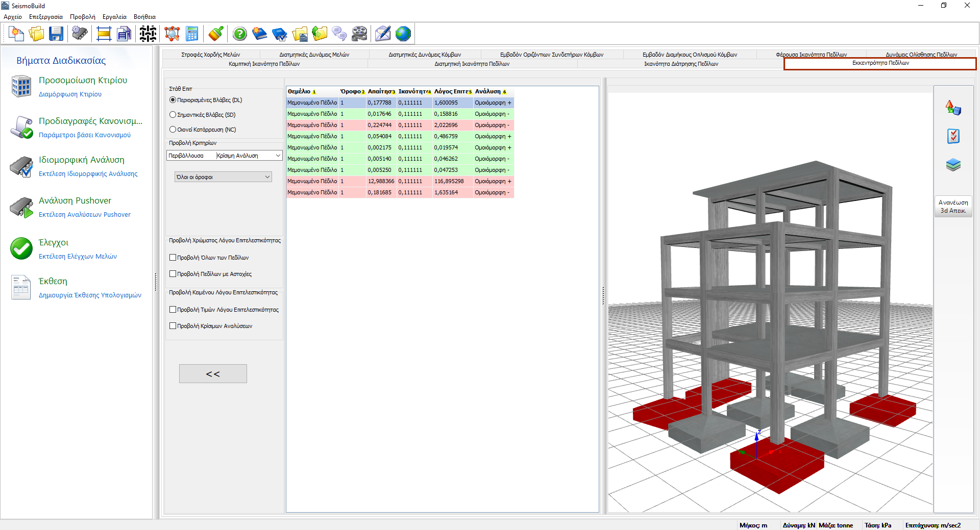Select the Οιονεί Κατάρρευση (NC) radio button
The height and width of the screenshot is (530, 980).
(x=173, y=130)
